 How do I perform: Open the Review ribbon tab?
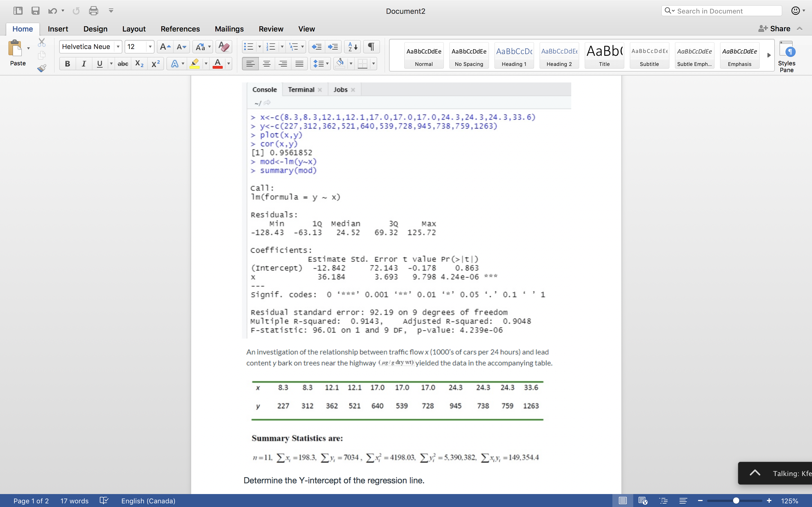(271, 29)
